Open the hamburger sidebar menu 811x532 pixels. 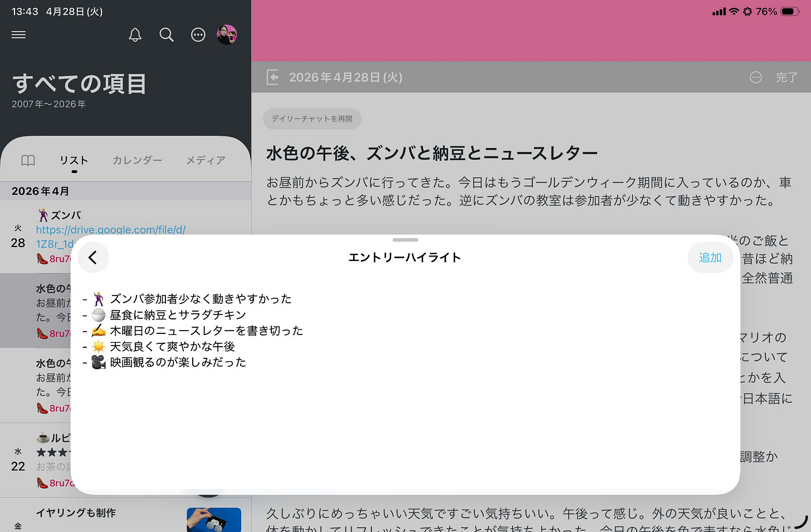click(18, 35)
